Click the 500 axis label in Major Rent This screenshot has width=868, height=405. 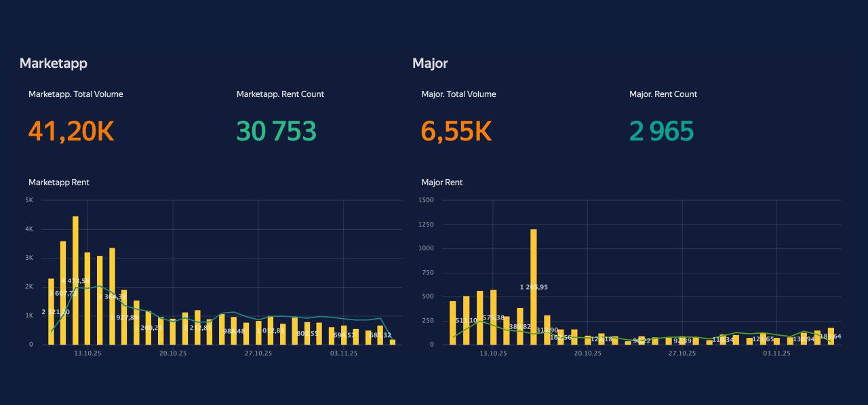pos(428,296)
